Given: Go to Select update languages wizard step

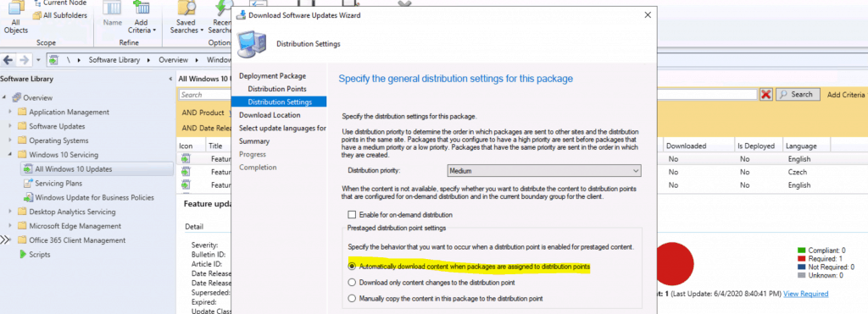Looking at the screenshot, I should coord(282,129).
